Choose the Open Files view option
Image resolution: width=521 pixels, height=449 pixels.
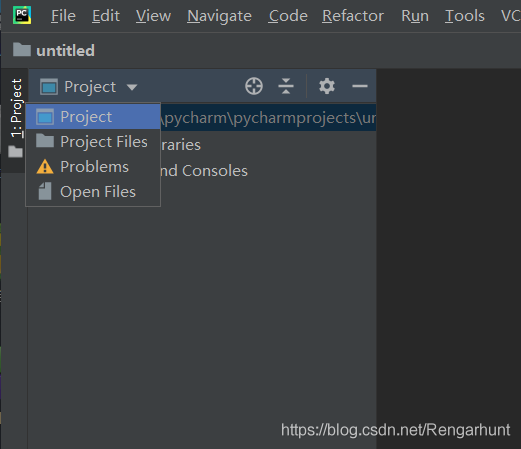click(x=93, y=192)
